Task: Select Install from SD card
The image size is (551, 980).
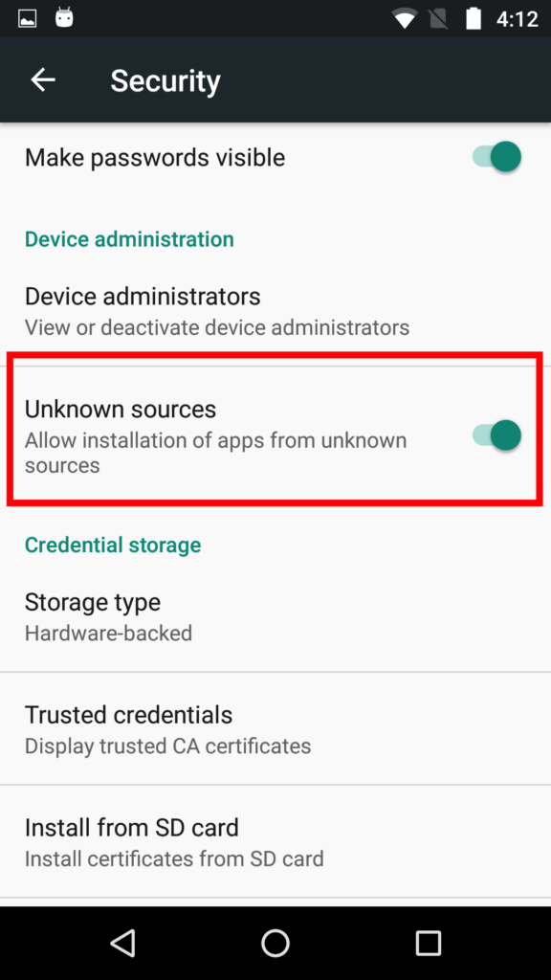Action: [x=275, y=840]
